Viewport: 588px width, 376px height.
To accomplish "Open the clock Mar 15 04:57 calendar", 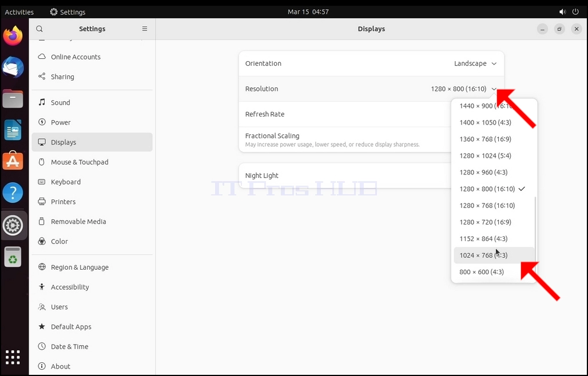I will coord(308,12).
